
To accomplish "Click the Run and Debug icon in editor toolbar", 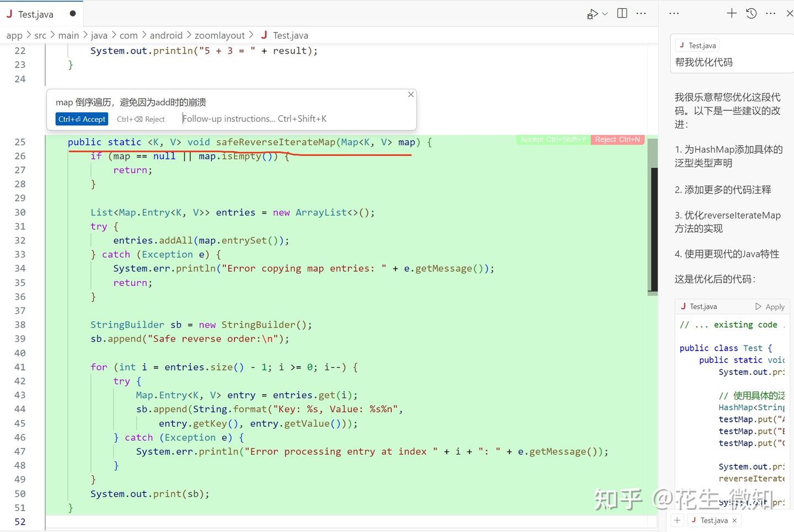I will pyautogui.click(x=592, y=13).
